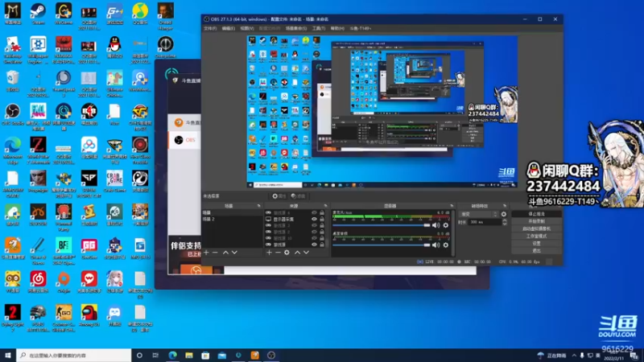644x362 pixels.
Task: Click the Exit button in OBS controls
Action: [536, 250]
